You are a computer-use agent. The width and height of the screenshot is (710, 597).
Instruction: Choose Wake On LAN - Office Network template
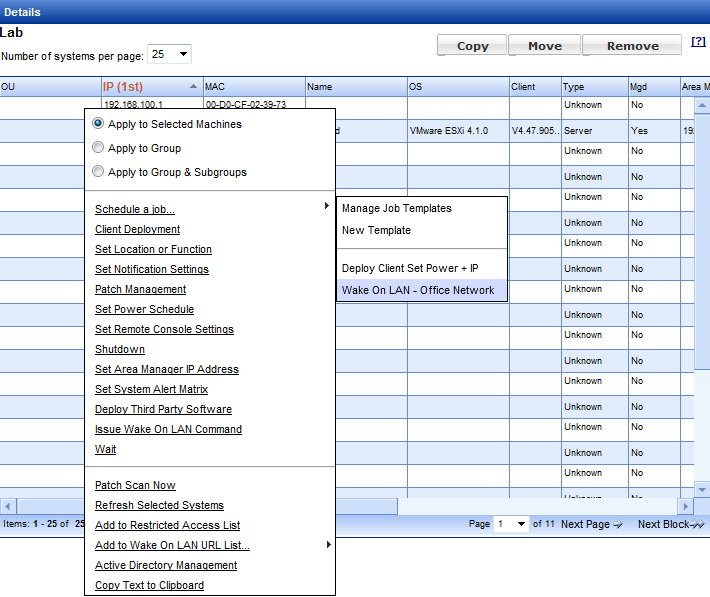(418, 290)
